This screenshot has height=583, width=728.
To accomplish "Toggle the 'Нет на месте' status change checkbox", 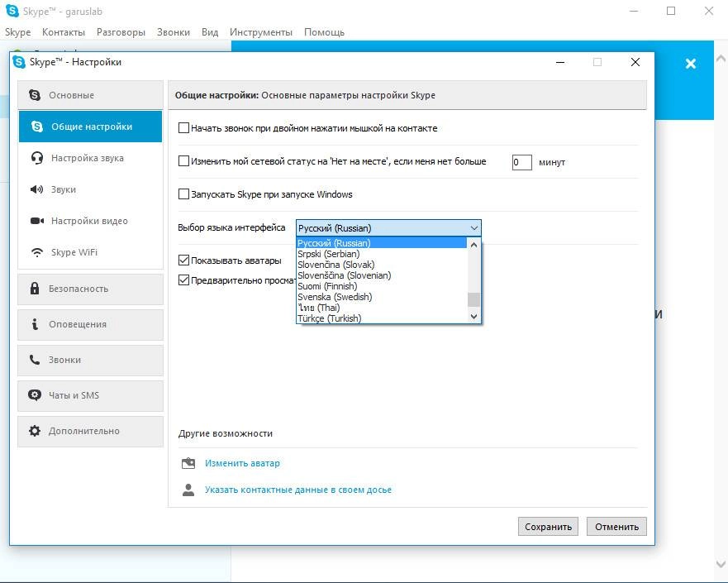I will (183, 160).
